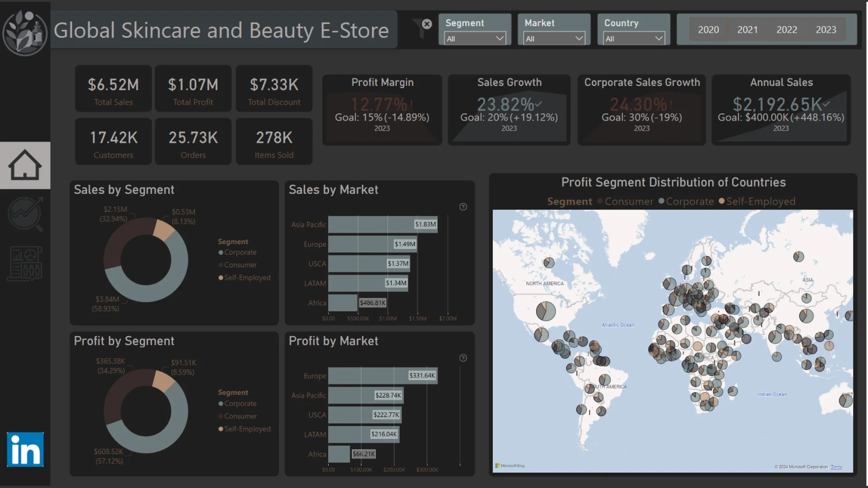Image resolution: width=868 pixels, height=488 pixels.
Task: Select Europe bar in Sales by Market
Action: (373, 244)
